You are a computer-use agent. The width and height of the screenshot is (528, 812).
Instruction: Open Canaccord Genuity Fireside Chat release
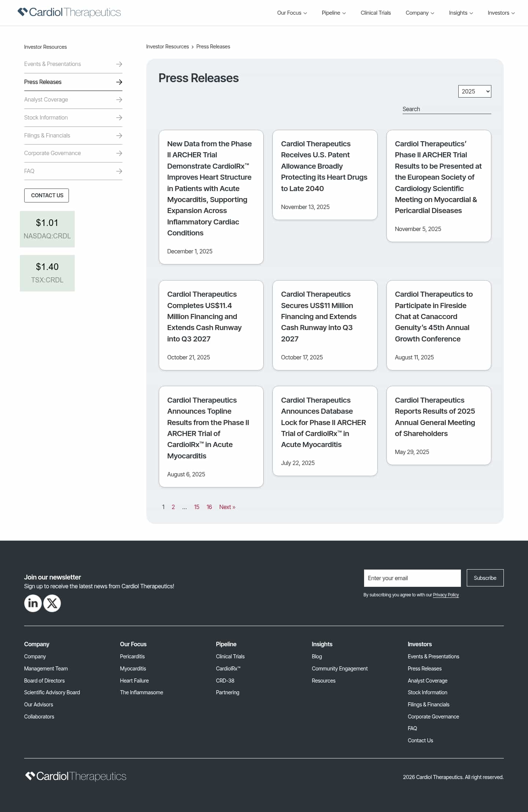coord(439,325)
